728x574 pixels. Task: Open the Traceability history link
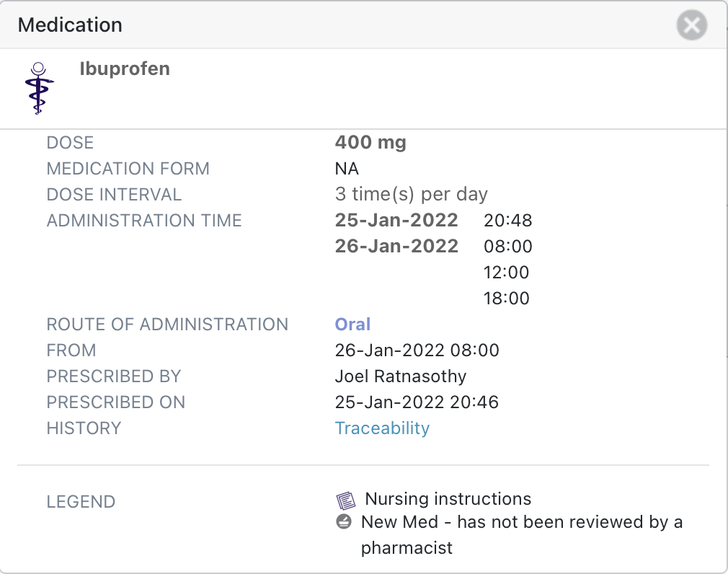coord(382,428)
